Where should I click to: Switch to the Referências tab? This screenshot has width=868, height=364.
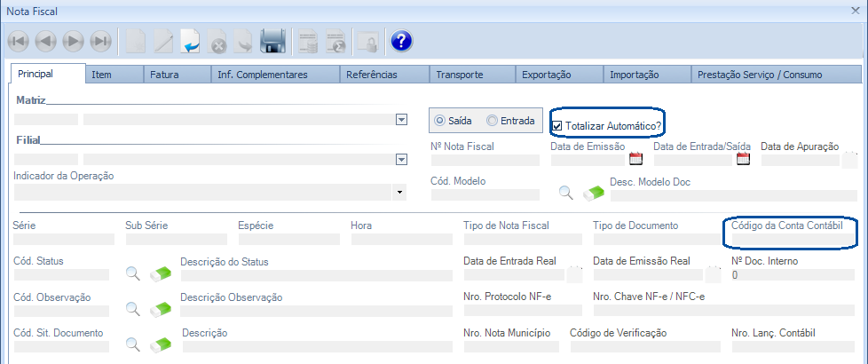pos(384,75)
